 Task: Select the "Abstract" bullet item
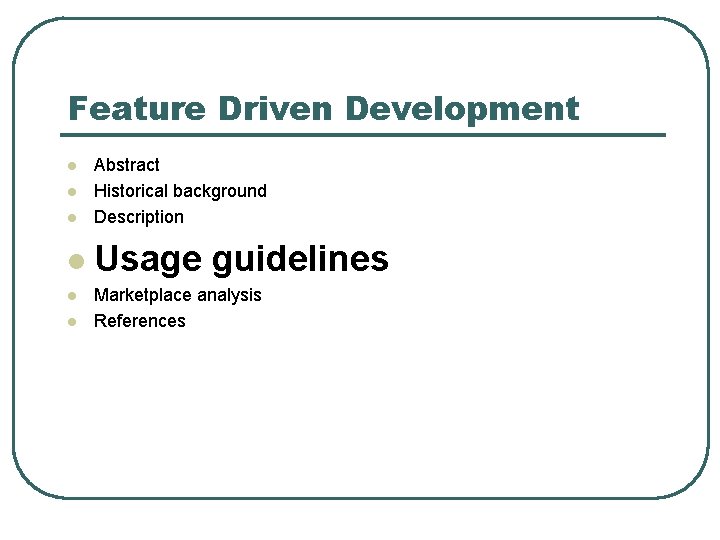point(126,165)
